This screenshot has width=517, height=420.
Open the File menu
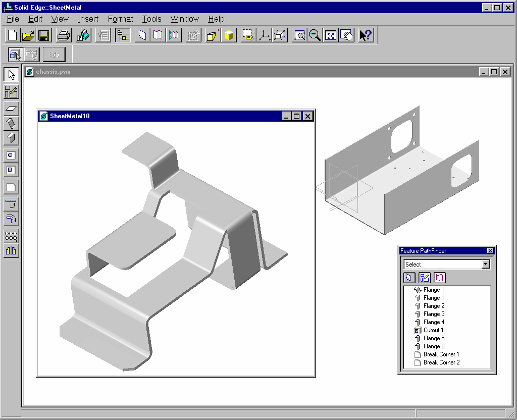click(13, 19)
